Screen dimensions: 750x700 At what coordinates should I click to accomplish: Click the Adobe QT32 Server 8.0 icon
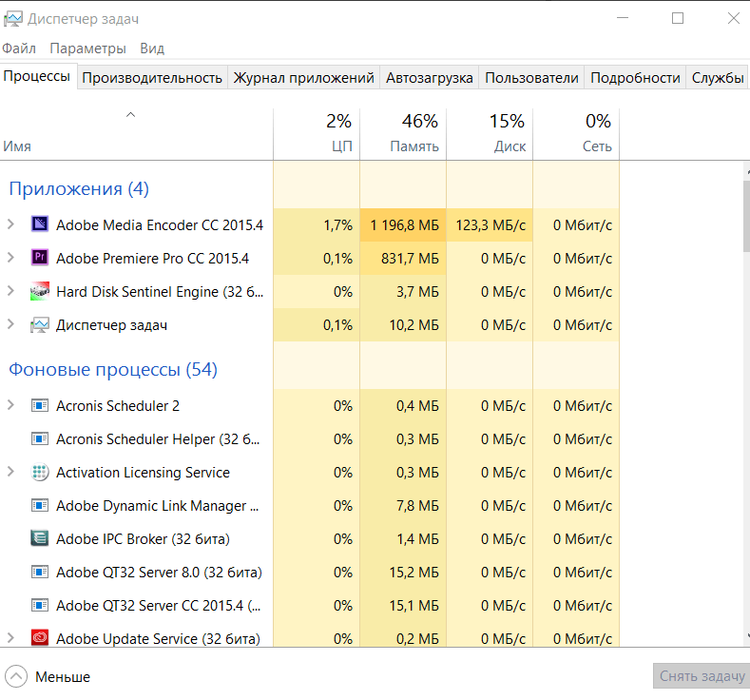(40, 572)
